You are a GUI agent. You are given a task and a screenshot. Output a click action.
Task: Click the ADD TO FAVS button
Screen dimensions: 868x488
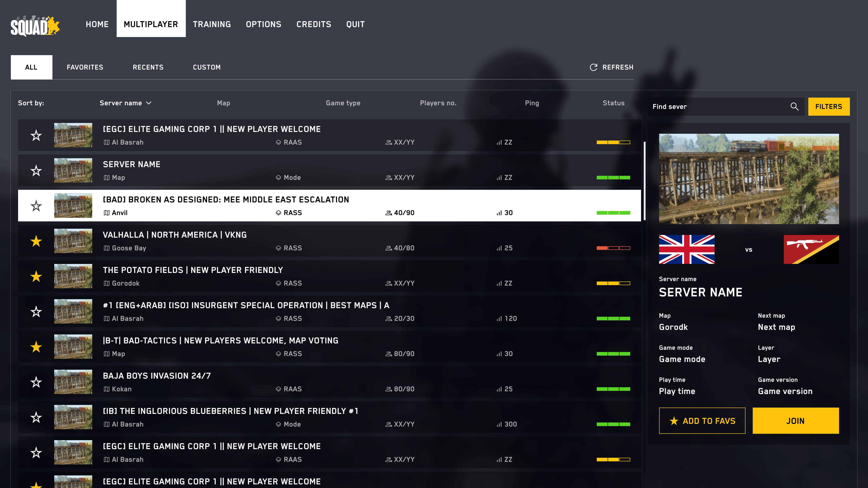pos(702,421)
